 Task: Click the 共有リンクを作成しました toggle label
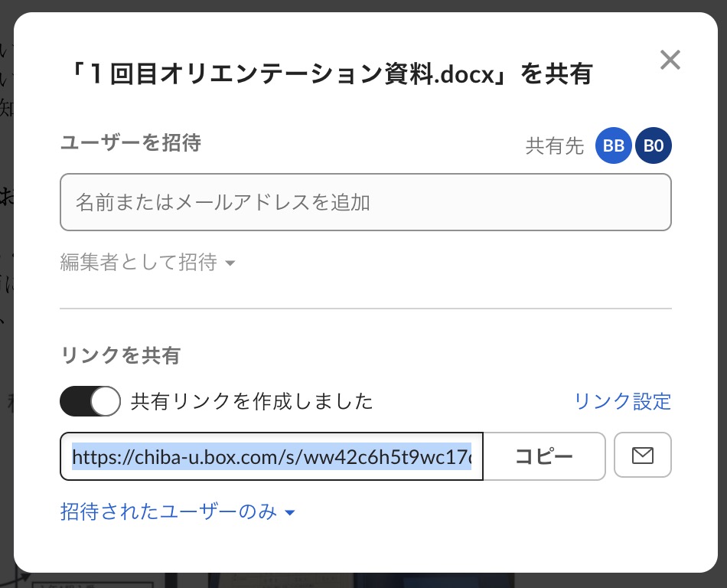click(x=252, y=401)
